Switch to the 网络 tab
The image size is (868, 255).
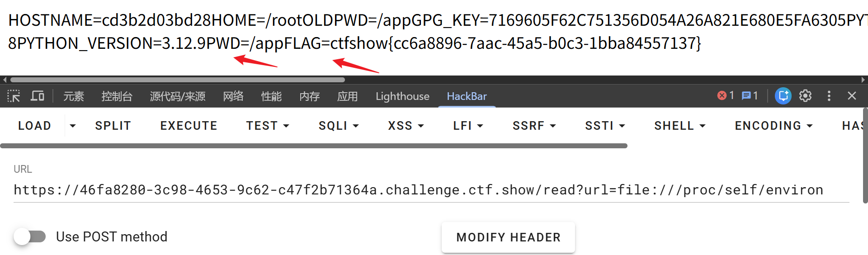233,96
